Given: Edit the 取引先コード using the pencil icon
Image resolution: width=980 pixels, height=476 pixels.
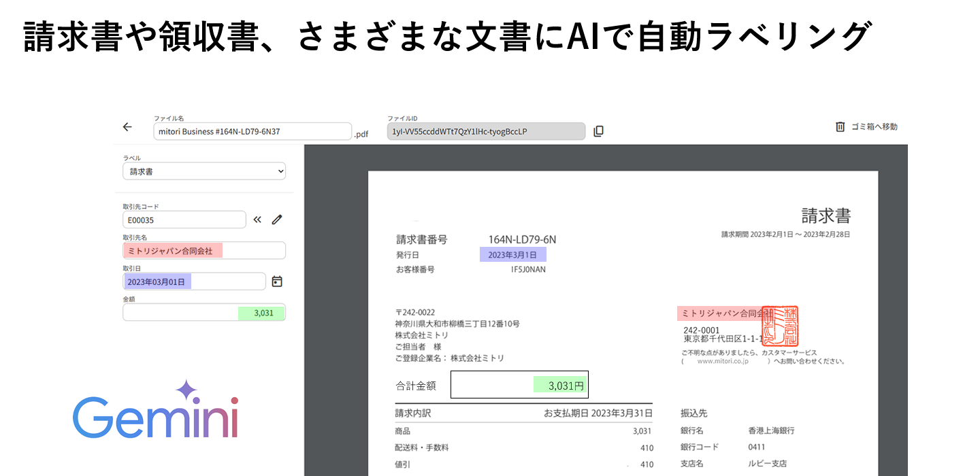Looking at the screenshot, I should click(276, 219).
